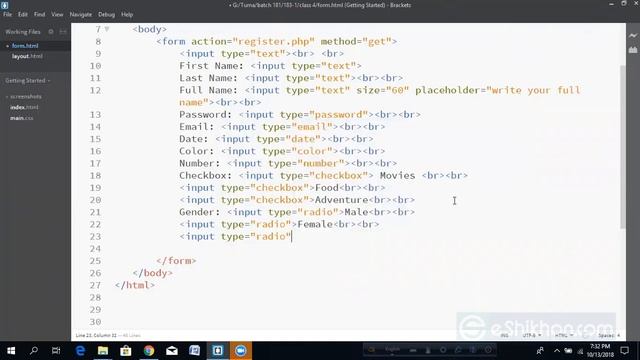
Task: Click the People icon in the system tray
Action: click(x=540, y=351)
